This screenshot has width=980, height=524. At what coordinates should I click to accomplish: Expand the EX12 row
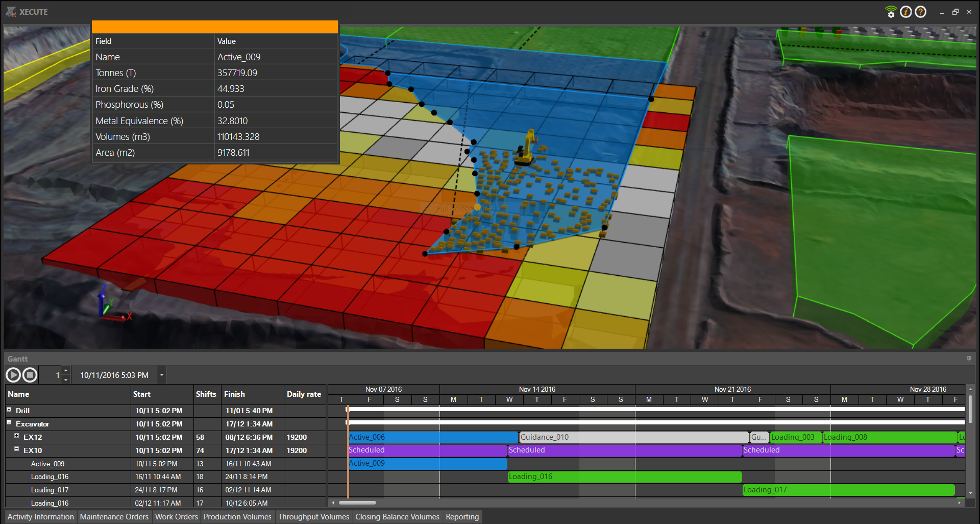click(16, 436)
